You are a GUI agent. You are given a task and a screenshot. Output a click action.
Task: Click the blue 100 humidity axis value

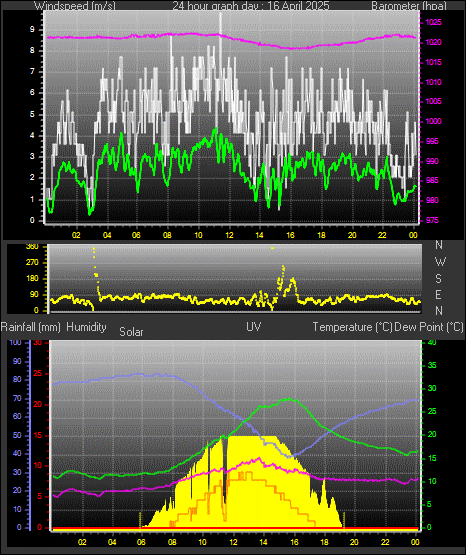[x=16, y=342]
